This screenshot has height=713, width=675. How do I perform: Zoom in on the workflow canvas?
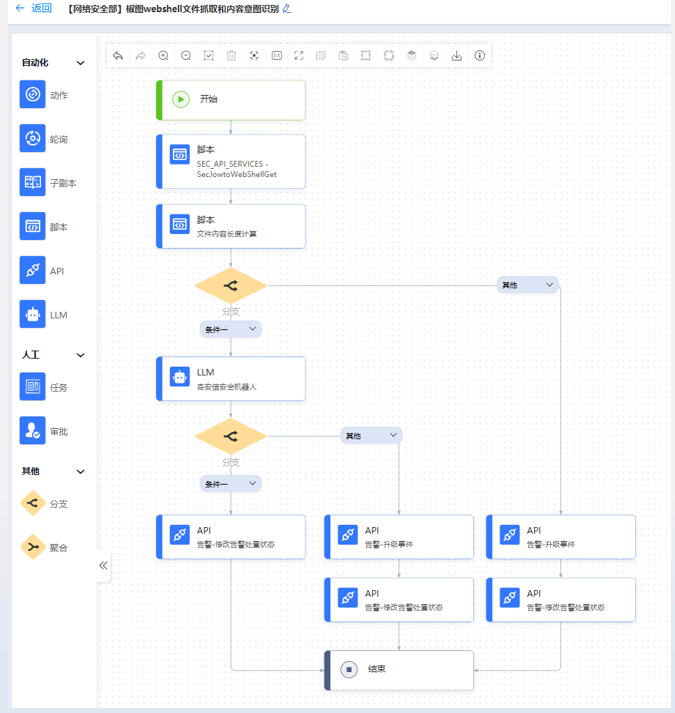pyautogui.click(x=163, y=56)
